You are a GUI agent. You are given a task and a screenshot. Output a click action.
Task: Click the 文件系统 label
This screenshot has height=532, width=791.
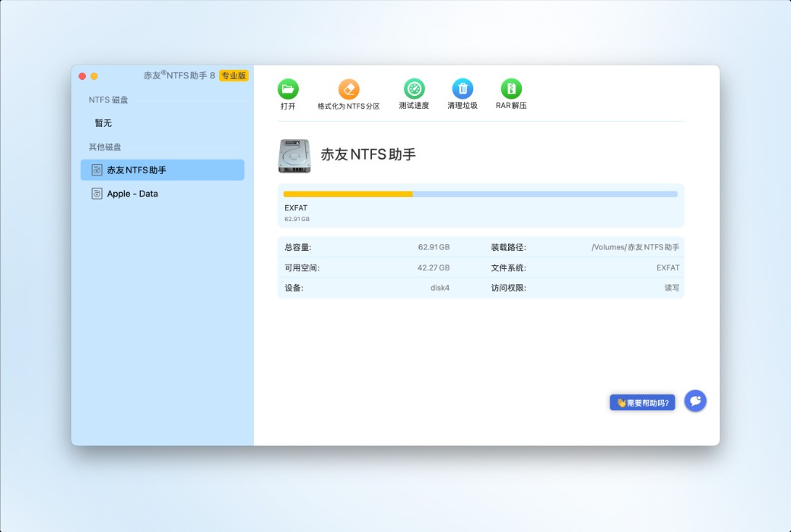click(509, 268)
